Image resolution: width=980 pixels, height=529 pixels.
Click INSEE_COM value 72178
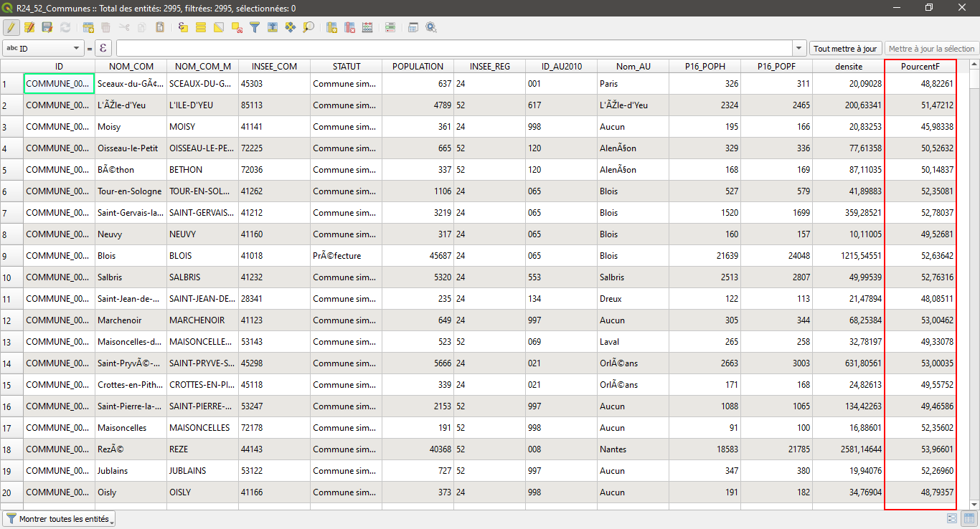[x=274, y=428]
